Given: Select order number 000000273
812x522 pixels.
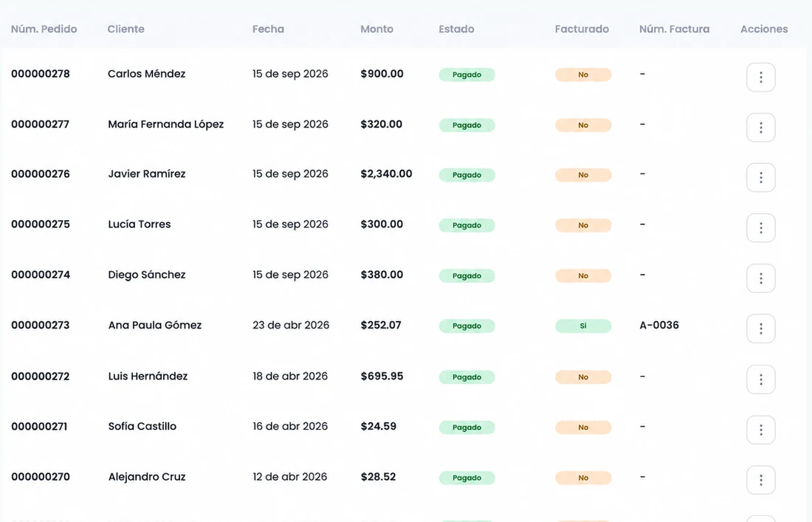Looking at the screenshot, I should tap(41, 325).
